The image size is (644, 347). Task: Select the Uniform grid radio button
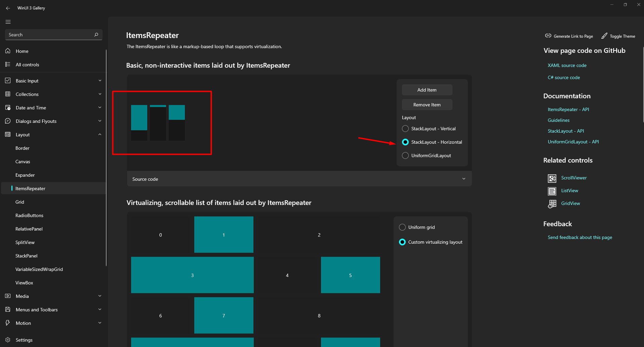(402, 227)
